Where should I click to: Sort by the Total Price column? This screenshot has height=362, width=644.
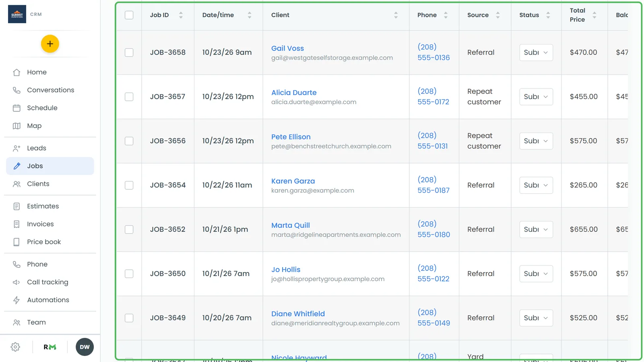(x=594, y=15)
